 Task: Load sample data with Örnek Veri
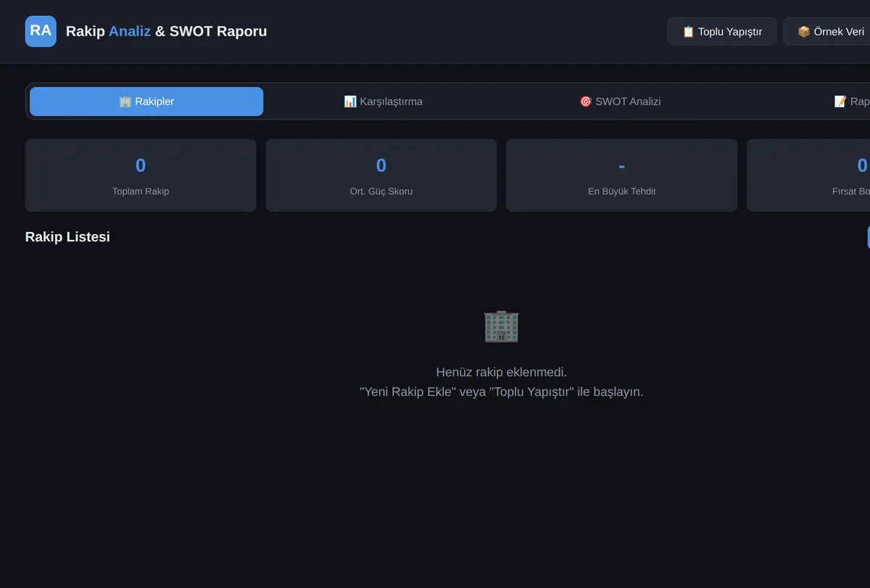point(826,32)
